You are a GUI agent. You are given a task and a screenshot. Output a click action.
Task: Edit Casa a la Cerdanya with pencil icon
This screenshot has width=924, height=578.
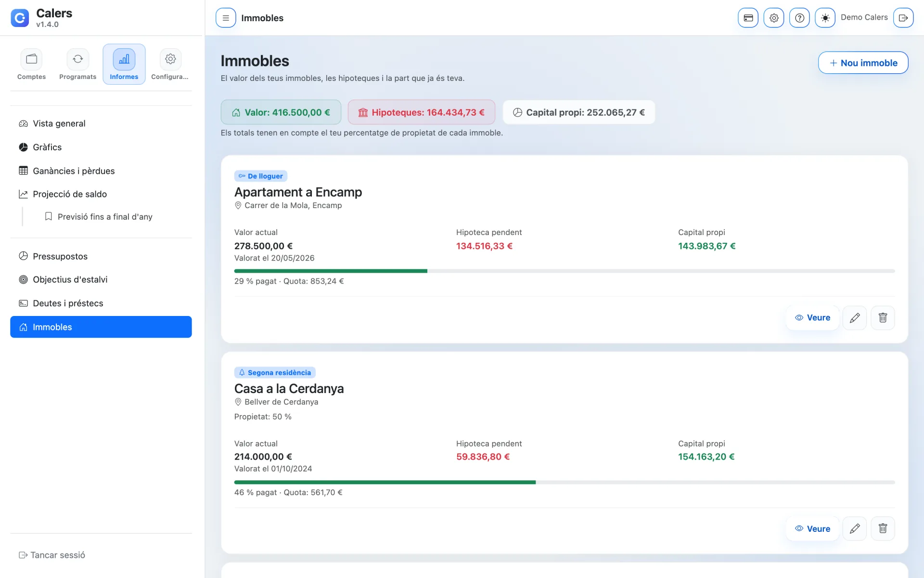click(x=855, y=529)
